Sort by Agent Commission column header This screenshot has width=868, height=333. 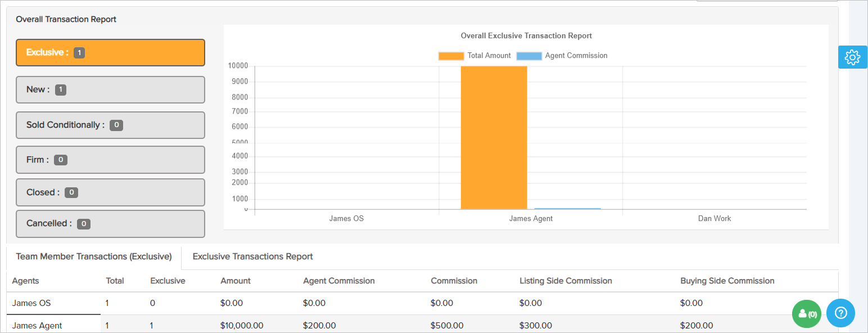tap(338, 281)
